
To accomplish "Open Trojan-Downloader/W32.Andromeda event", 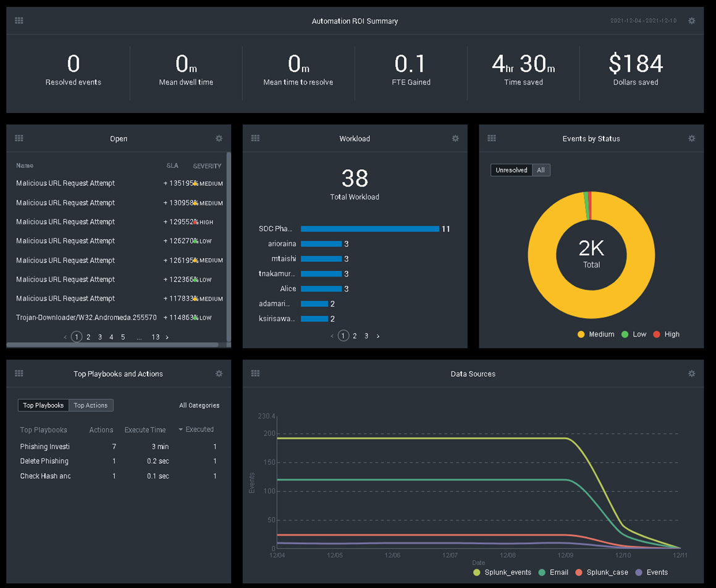I will pos(86,317).
